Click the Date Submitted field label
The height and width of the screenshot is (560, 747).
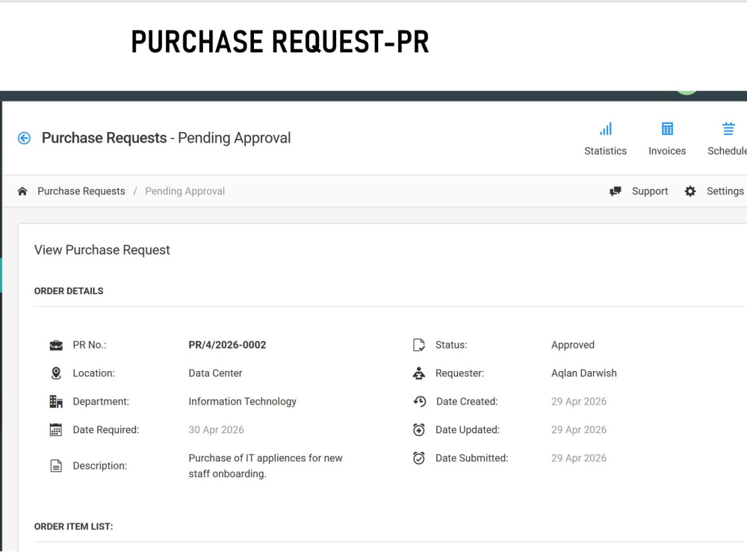471,458
